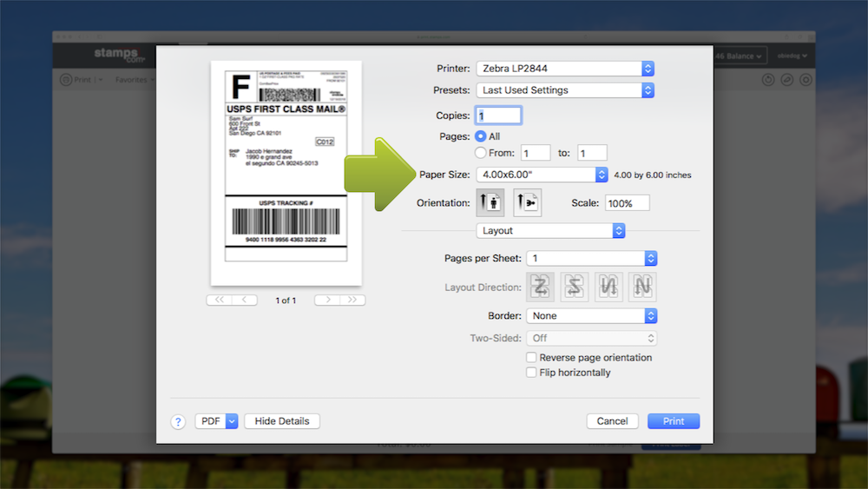This screenshot has height=489, width=868.
Task: Open user account menu in Stamps.com header
Action: (x=792, y=56)
